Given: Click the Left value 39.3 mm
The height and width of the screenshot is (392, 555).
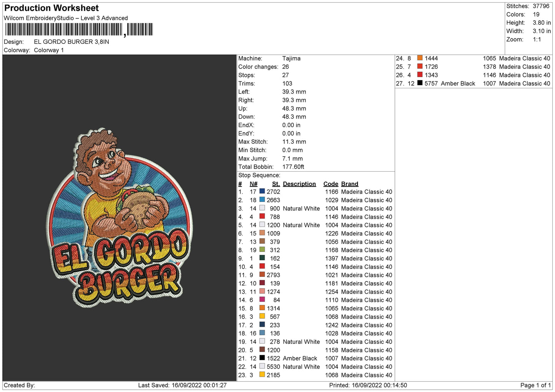Looking at the screenshot, I should [x=294, y=92].
